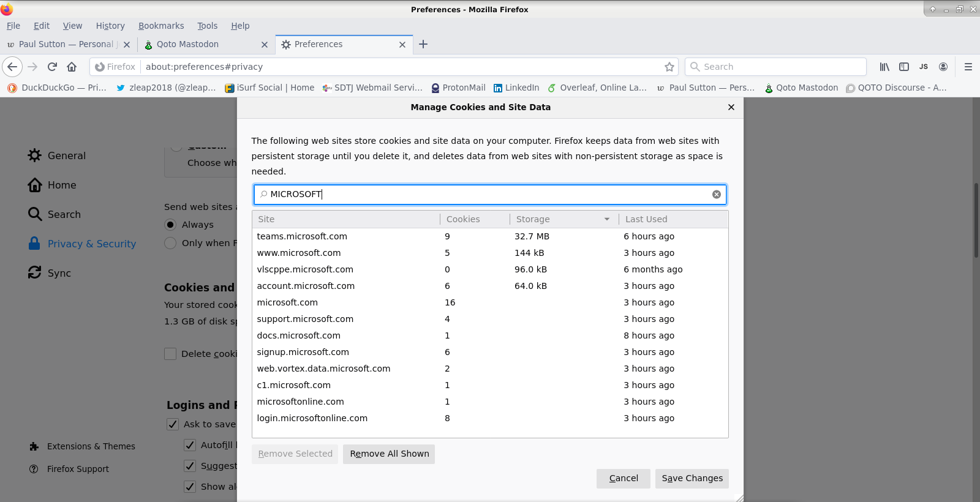
Task: Sort by the Last Used column header
Action: point(673,219)
